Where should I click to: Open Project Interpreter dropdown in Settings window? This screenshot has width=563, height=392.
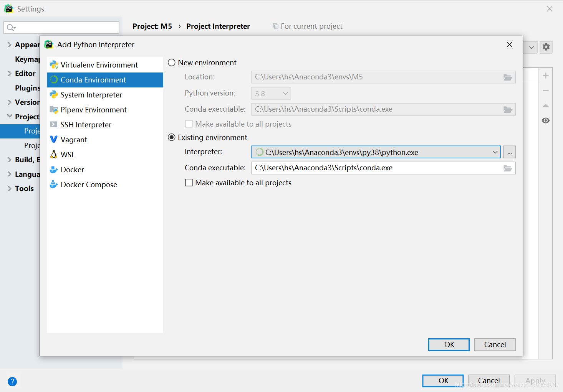(x=532, y=48)
